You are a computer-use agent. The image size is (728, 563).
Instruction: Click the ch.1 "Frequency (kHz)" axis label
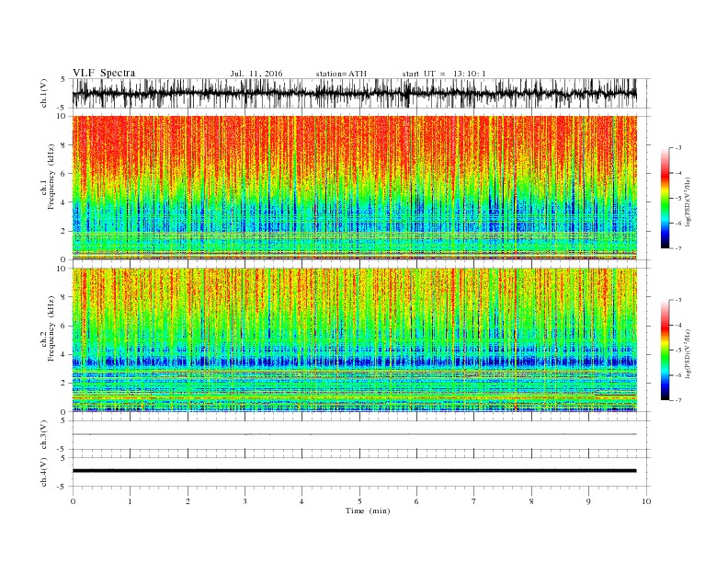click(x=51, y=177)
